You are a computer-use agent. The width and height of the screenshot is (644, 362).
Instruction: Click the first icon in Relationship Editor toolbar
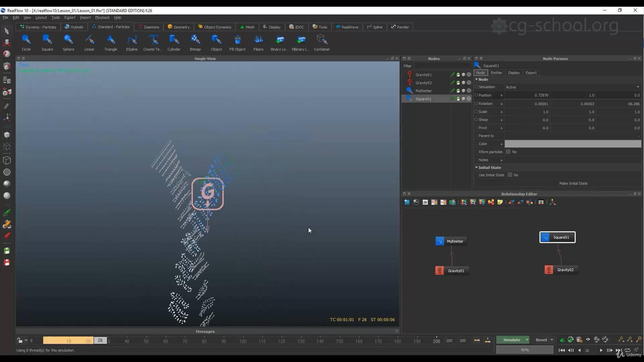pos(407,202)
